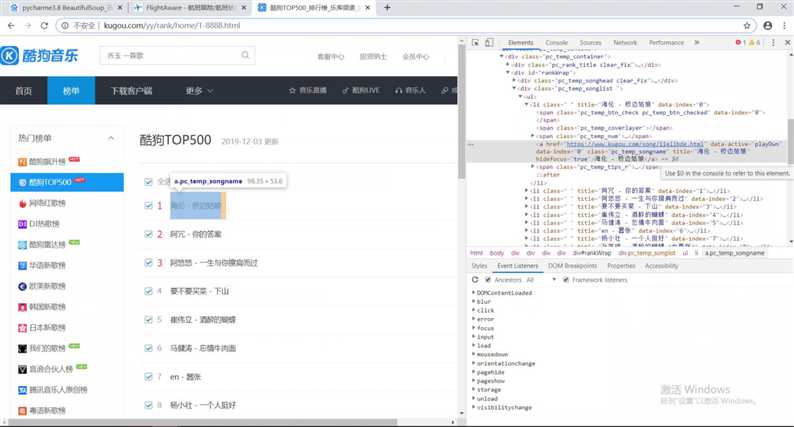Close the FlightAware browser tab
This screenshot has height=427, width=794.
(244, 8)
